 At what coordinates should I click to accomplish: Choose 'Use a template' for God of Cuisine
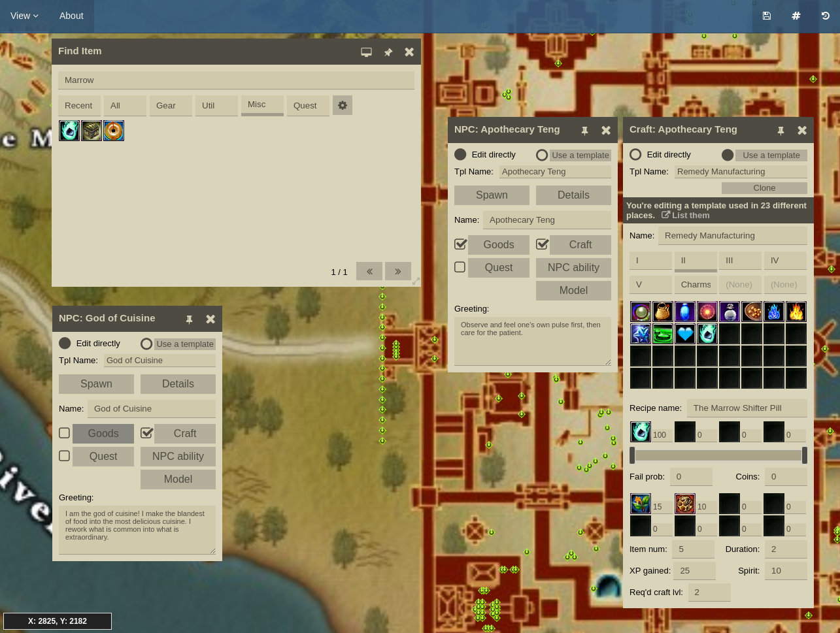[146, 344]
